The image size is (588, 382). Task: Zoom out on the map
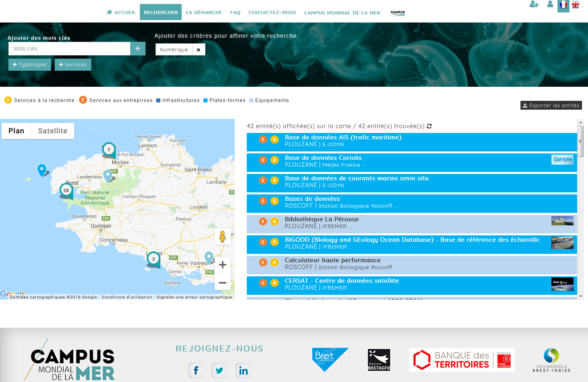coord(223,282)
